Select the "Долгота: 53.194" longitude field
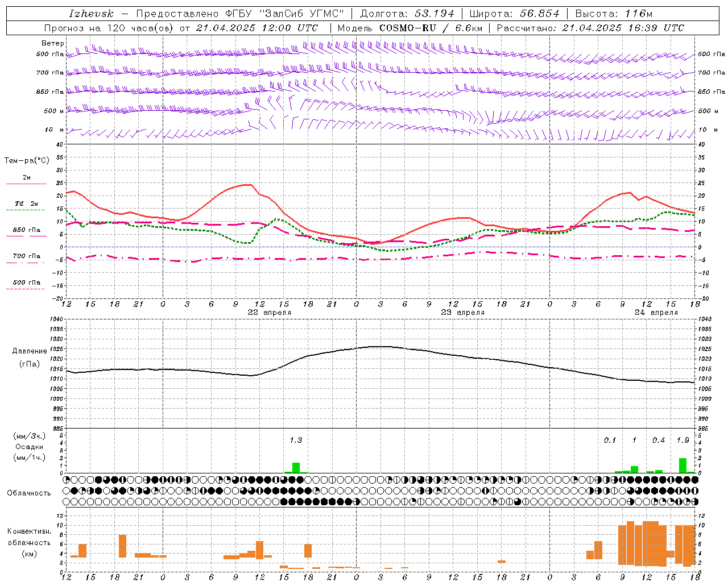The height and width of the screenshot is (582, 728). (x=407, y=14)
